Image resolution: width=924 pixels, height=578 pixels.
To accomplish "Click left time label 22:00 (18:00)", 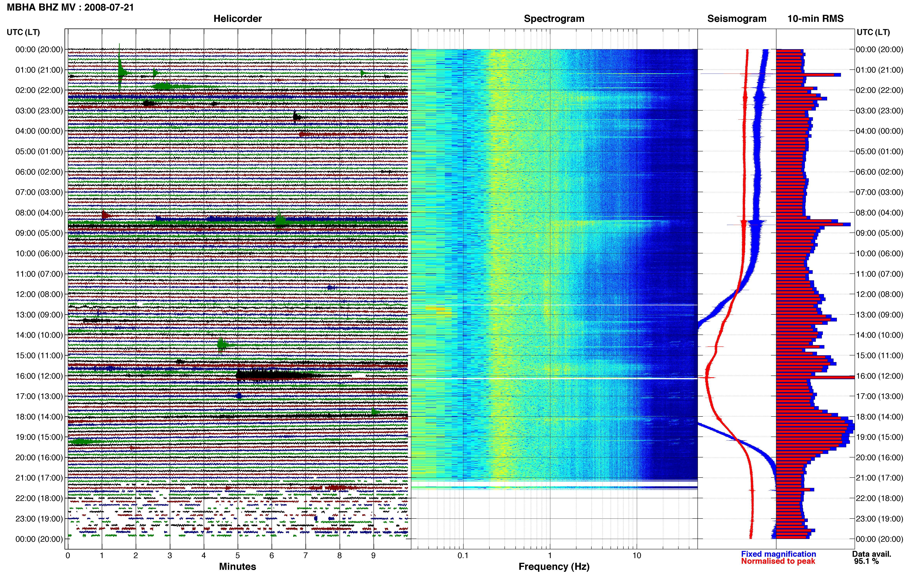I will point(39,498).
